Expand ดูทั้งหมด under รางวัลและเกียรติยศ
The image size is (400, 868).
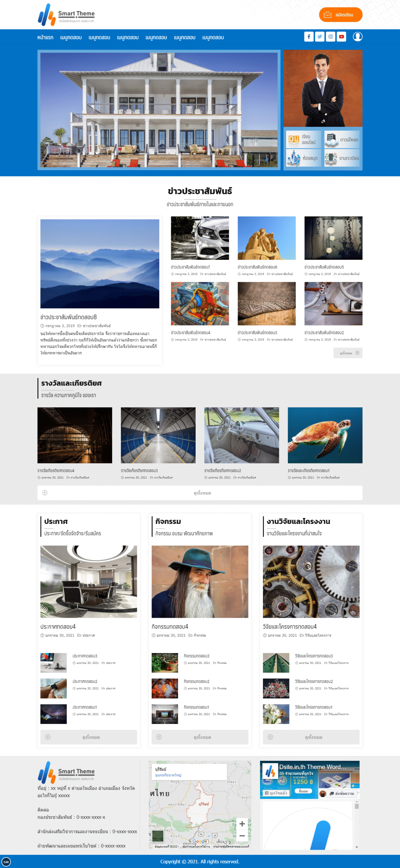200,493
